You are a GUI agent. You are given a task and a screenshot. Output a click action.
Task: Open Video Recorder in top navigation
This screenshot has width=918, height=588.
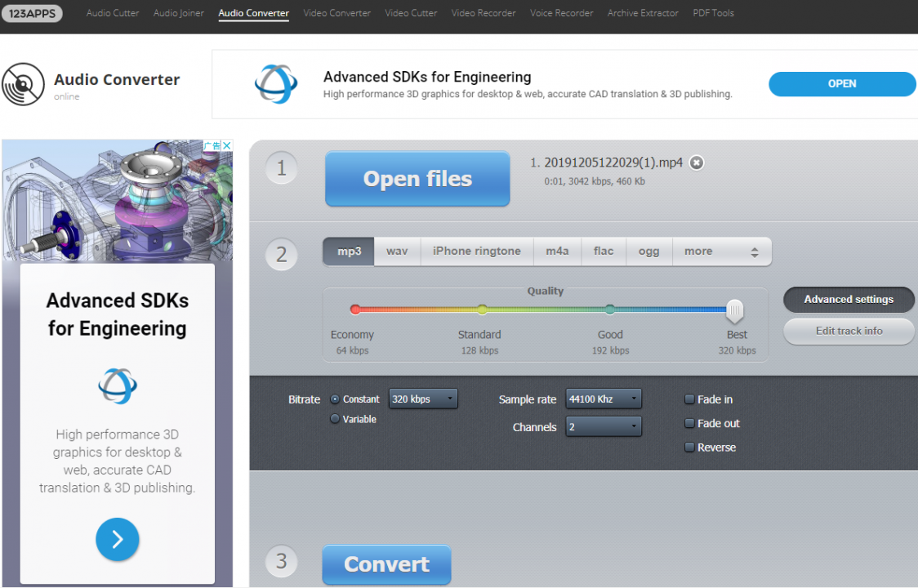(x=484, y=13)
